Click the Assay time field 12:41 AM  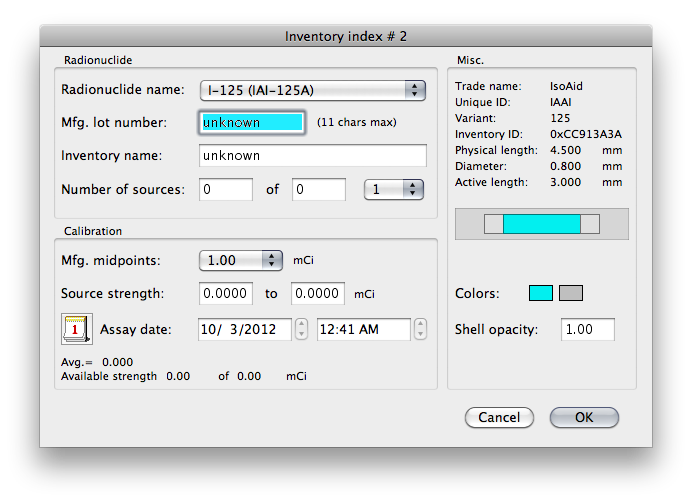(364, 329)
